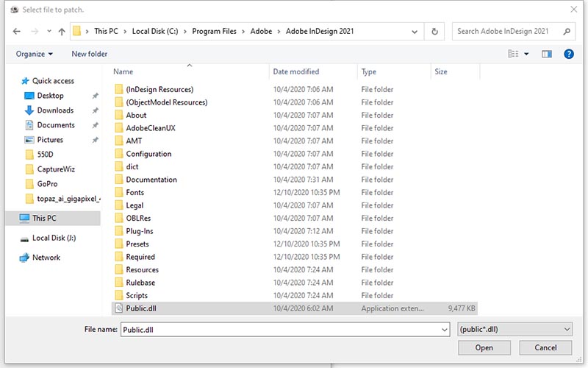Select the AdobeCleanUX folder
588x368 pixels.
pyautogui.click(x=151, y=128)
